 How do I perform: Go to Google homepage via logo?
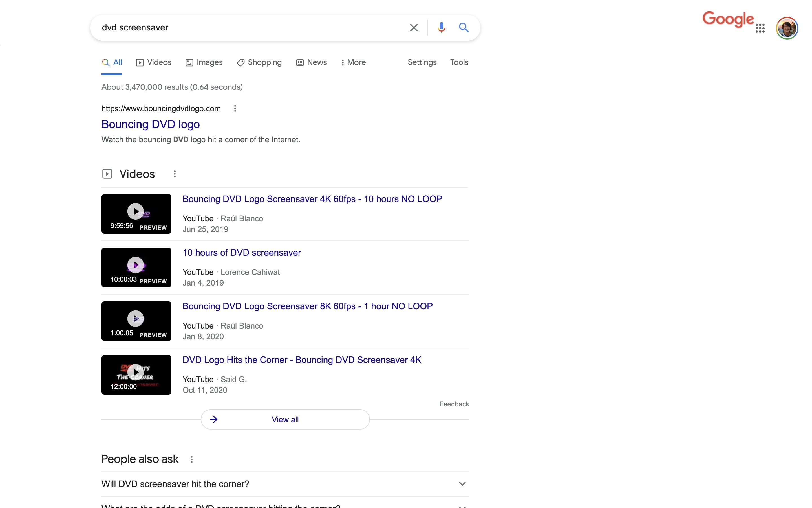(728, 19)
